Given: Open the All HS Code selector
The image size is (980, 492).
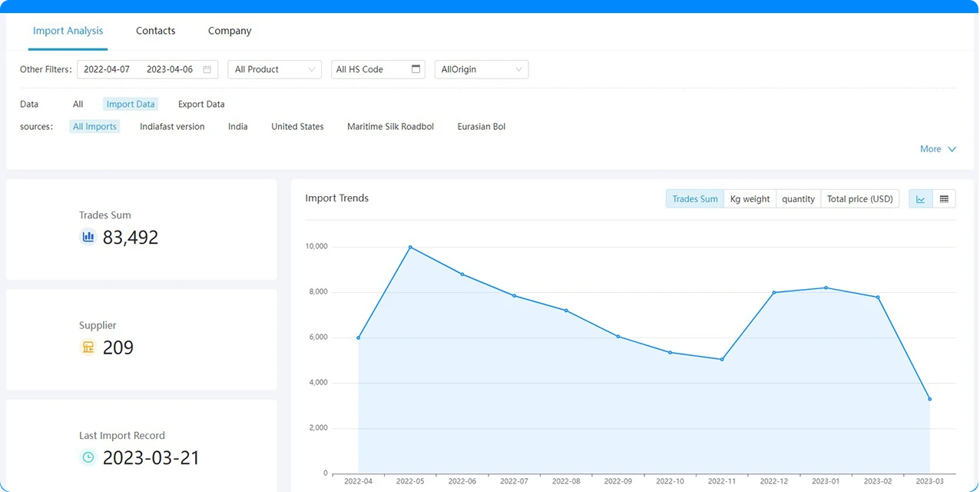Looking at the screenshot, I should (378, 69).
